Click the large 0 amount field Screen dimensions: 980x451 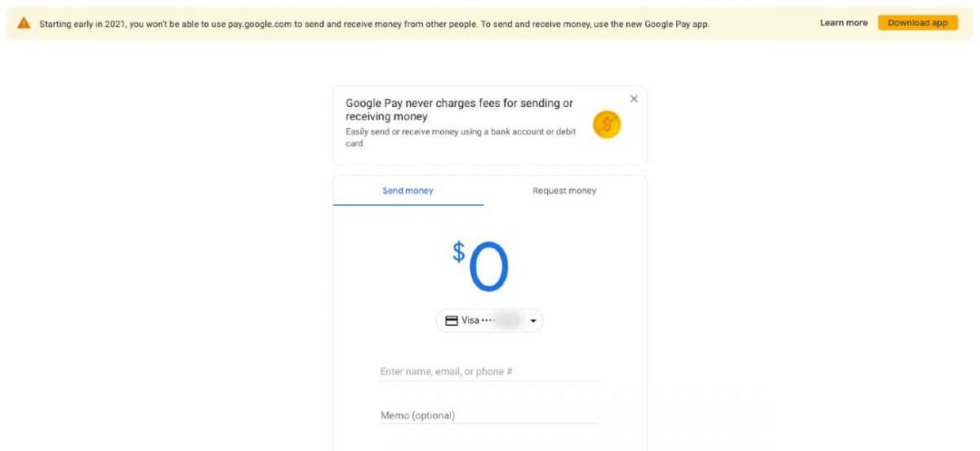pos(488,267)
